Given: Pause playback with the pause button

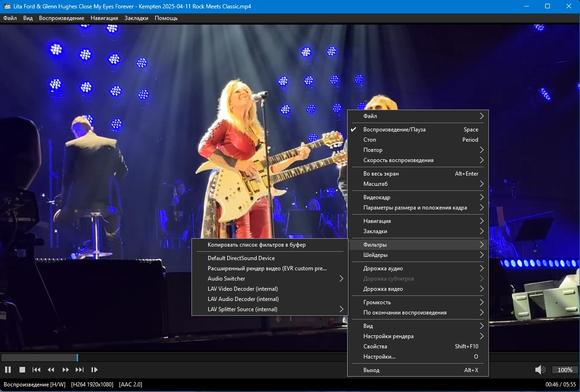Looking at the screenshot, I should tap(8, 370).
